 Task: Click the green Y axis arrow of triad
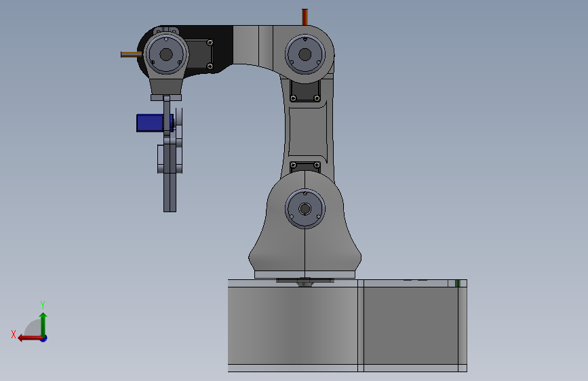[x=43, y=323]
